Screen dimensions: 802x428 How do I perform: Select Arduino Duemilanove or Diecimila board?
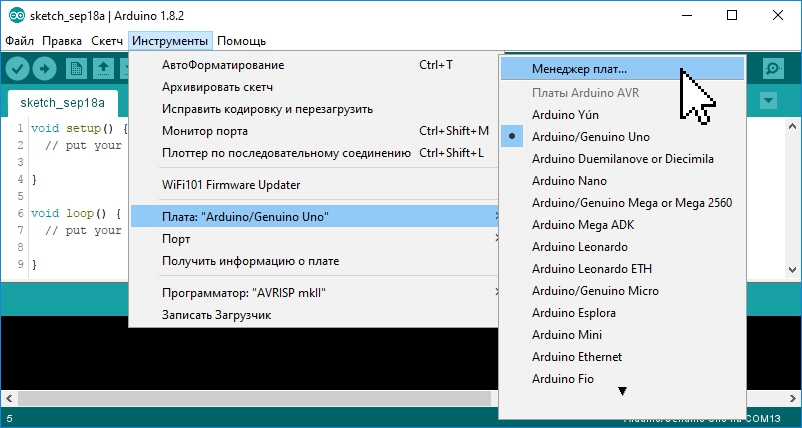622,159
